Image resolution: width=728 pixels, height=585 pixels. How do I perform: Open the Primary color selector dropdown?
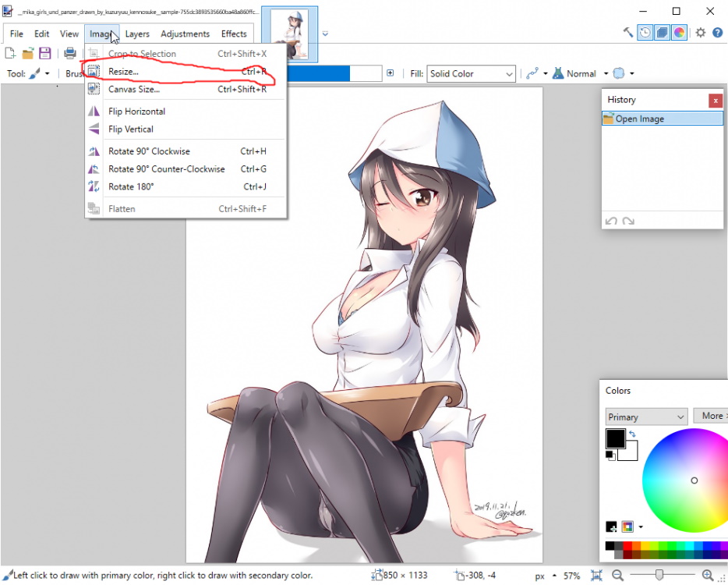pos(645,416)
